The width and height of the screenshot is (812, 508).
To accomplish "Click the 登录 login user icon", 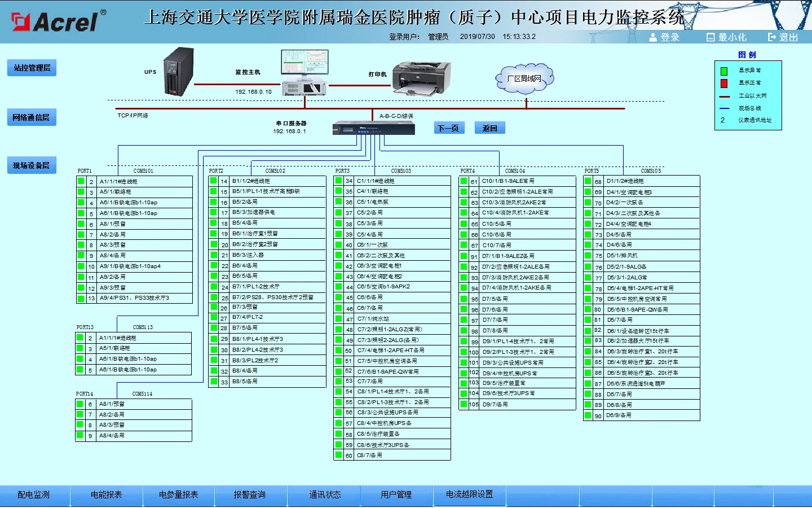I will (x=653, y=37).
